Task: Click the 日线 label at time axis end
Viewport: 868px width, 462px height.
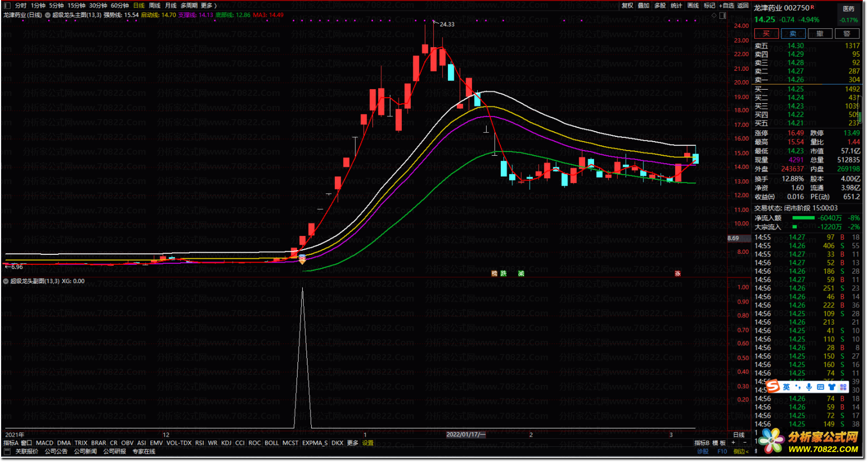Action: tap(739, 435)
